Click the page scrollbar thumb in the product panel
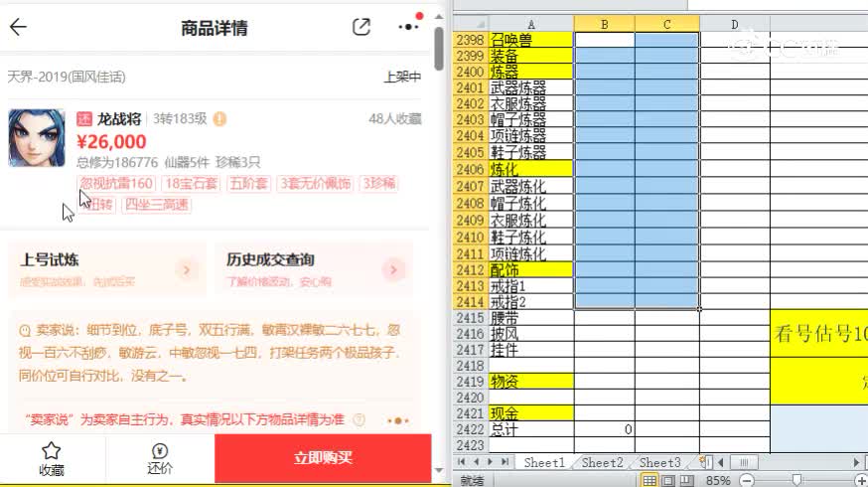The height and width of the screenshot is (487, 868). tap(438, 48)
